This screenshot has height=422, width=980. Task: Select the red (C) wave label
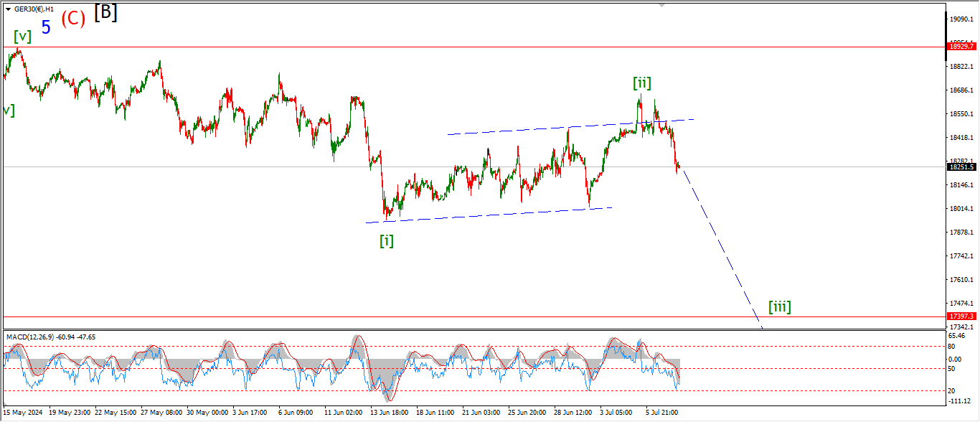[73, 19]
